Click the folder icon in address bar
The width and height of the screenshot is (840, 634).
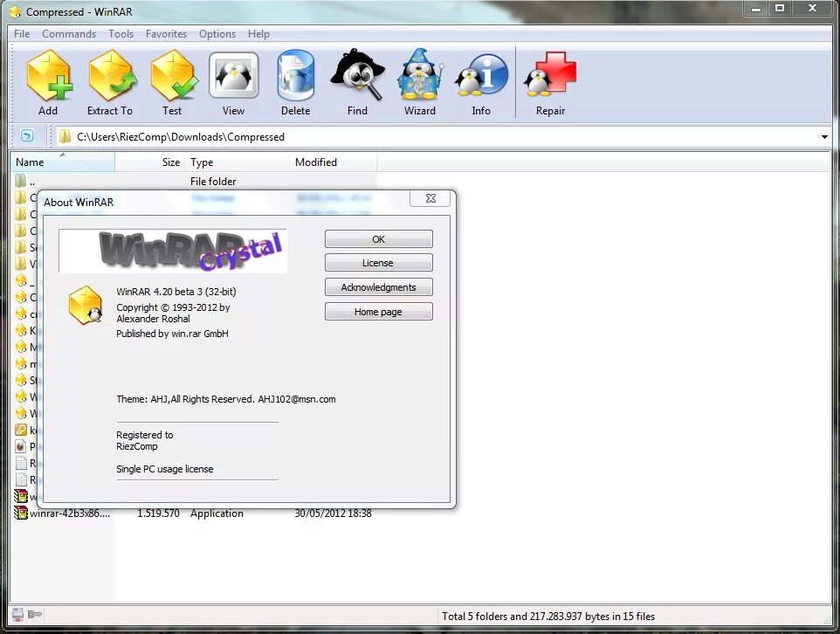tap(65, 136)
